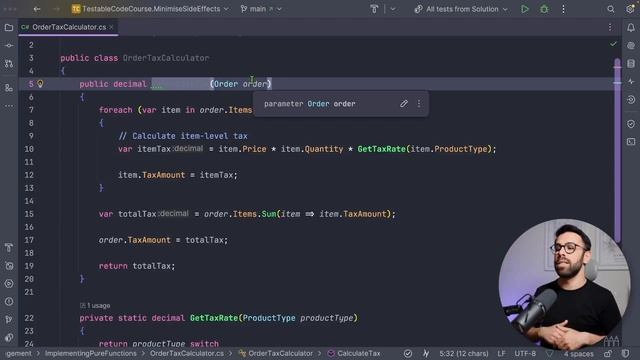Image resolution: width=640 pixels, height=360 pixels.
Task: Click the light bulb quick-fix icon on line 5
Action: click(40, 84)
